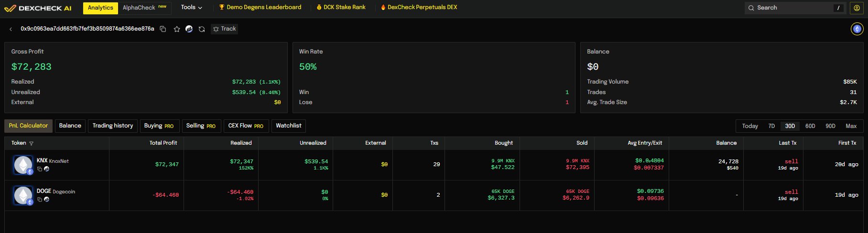868x233 pixels.
Task: Copy the wallet address
Action: coord(163,29)
